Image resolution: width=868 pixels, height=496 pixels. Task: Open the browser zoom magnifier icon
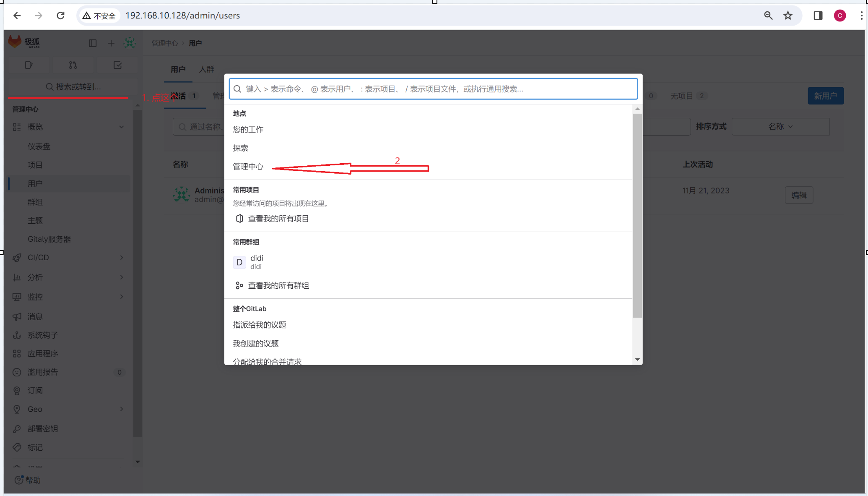[x=768, y=16]
